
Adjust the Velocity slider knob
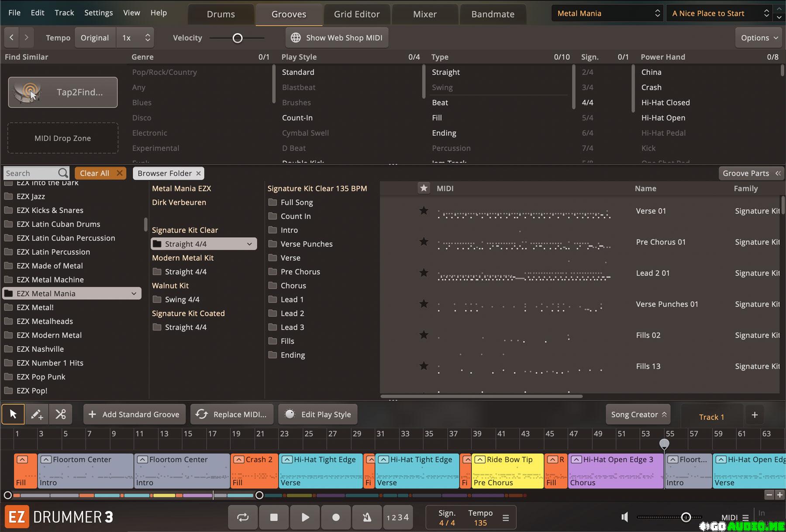pos(238,38)
